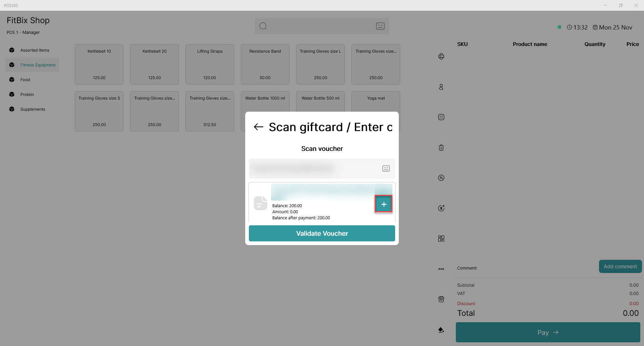644x346 pixels.
Task: Click the dollar refund icon
Action: [x=441, y=208]
